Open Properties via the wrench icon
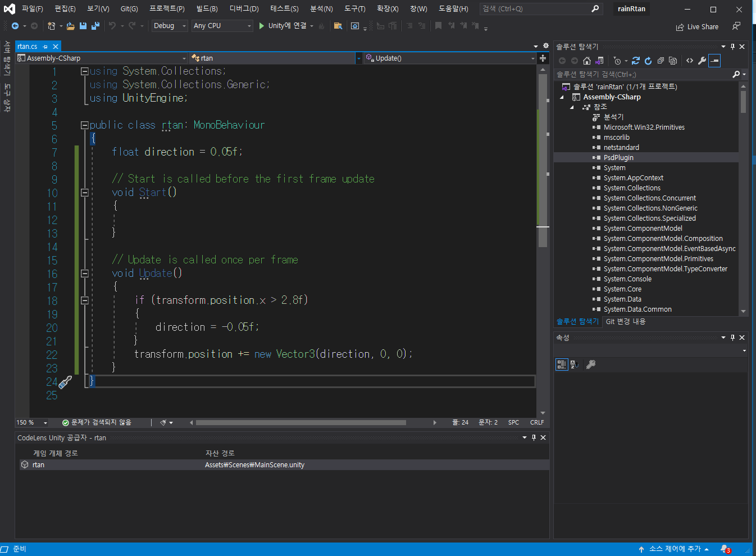 tap(702, 61)
